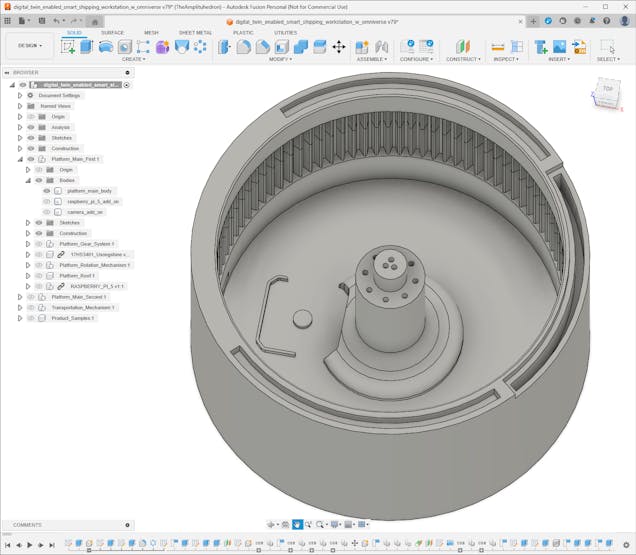Select Product_Samples component in browser

click(73, 318)
